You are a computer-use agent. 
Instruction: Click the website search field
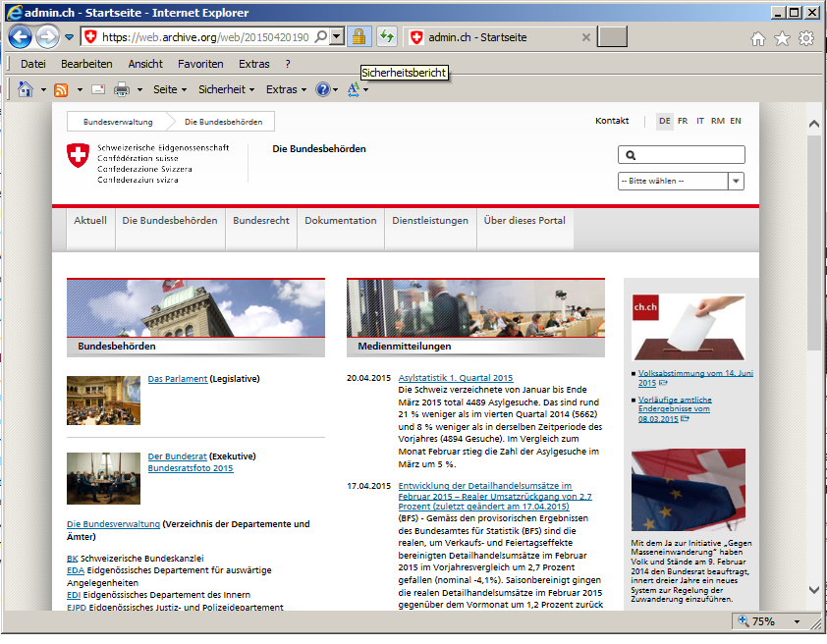pyautogui.click(x=681, y=155)
